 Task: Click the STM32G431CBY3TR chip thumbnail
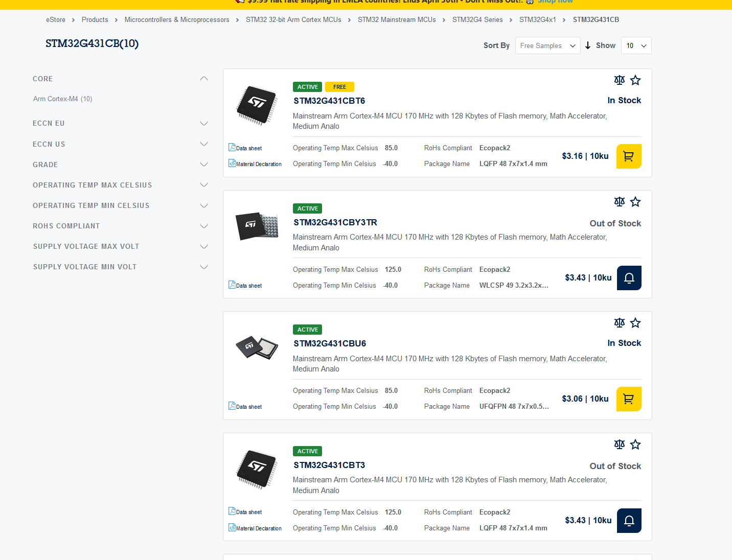point(257,226)
